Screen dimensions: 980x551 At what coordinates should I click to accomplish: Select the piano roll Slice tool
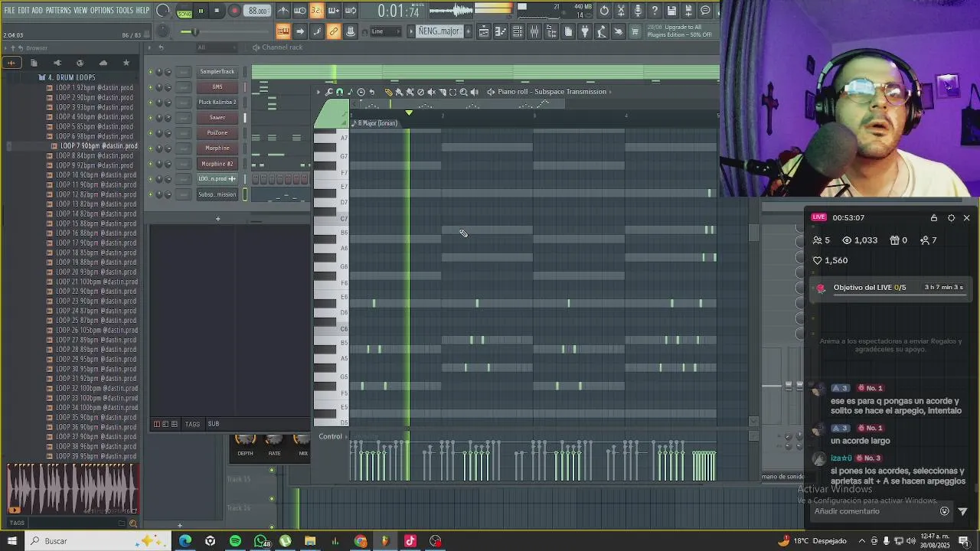click(x=443, y=92)
